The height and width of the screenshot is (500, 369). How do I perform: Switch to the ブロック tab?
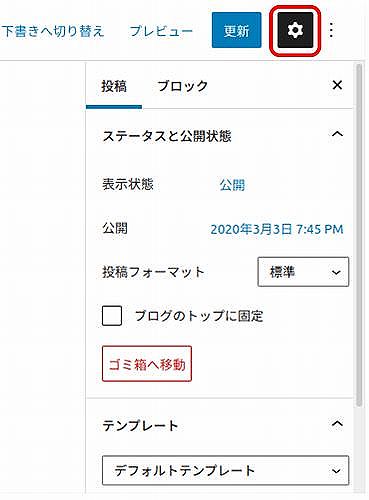(x=183, y=86)
